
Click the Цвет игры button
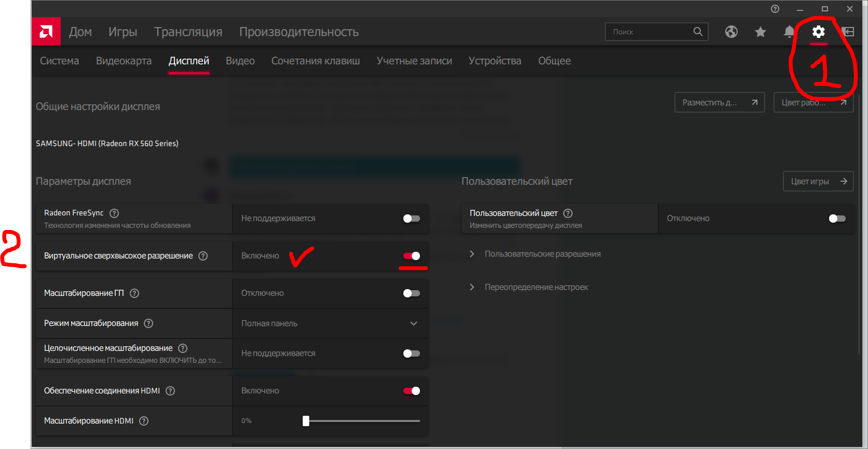tap(818, 181)
